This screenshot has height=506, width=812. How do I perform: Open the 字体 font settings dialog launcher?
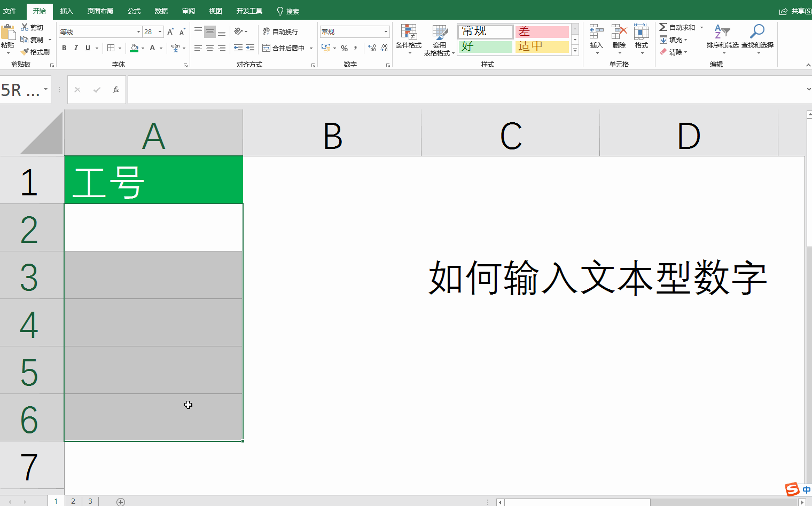tap(185, 65)
